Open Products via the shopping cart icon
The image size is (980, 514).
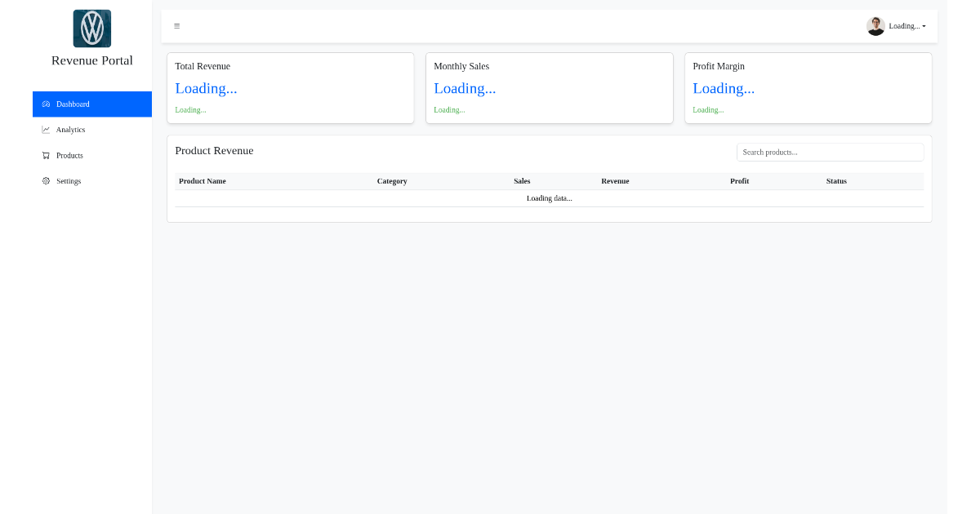coord(46,155)
